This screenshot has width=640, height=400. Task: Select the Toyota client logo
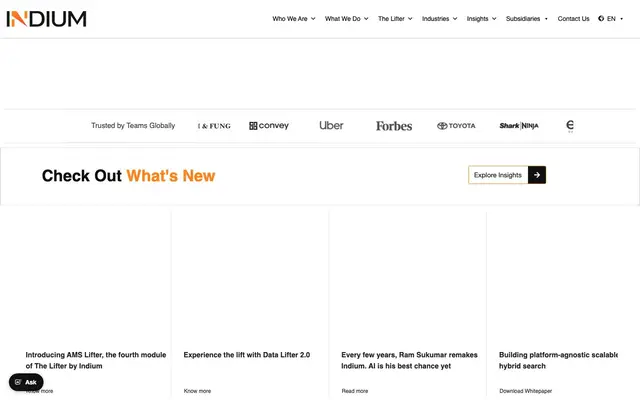(456, 126)
